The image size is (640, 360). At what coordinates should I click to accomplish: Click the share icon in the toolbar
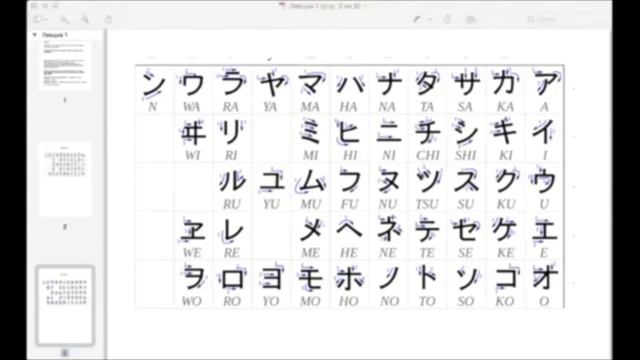pyautogui.click(x=109, y=19)
